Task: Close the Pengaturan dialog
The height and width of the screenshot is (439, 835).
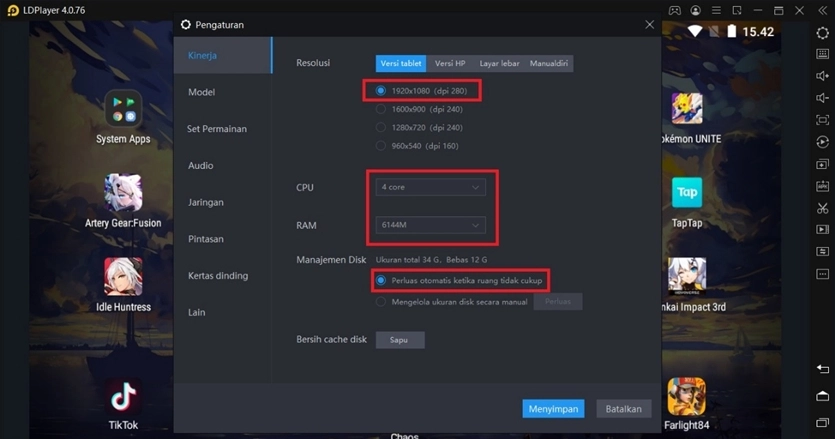Action: 650,25
